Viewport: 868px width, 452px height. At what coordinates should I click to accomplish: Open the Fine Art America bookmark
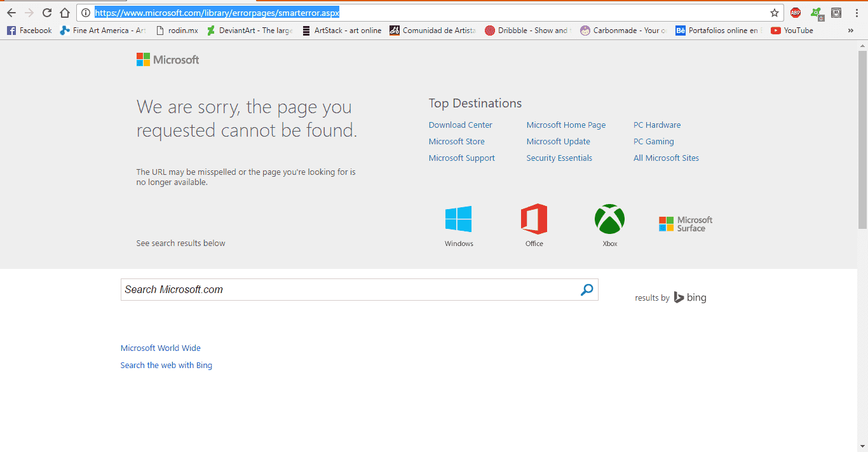[x=103, y=30]
